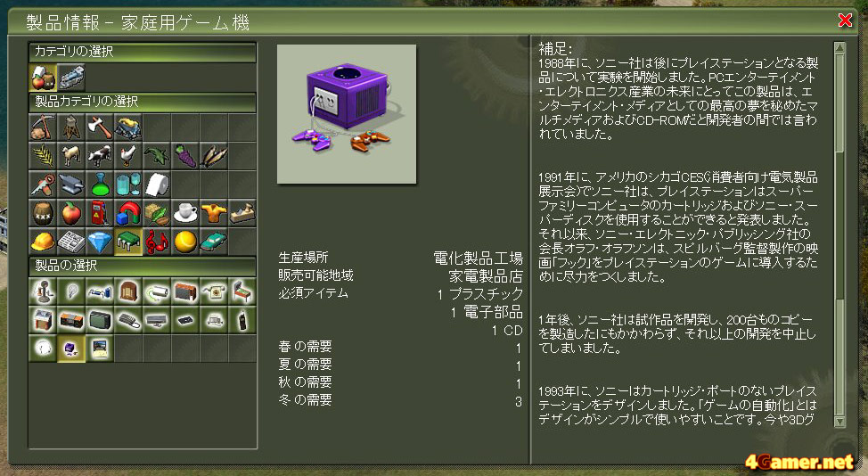Select the purple grapes product category
868x476 pixels.
[185, 156]
